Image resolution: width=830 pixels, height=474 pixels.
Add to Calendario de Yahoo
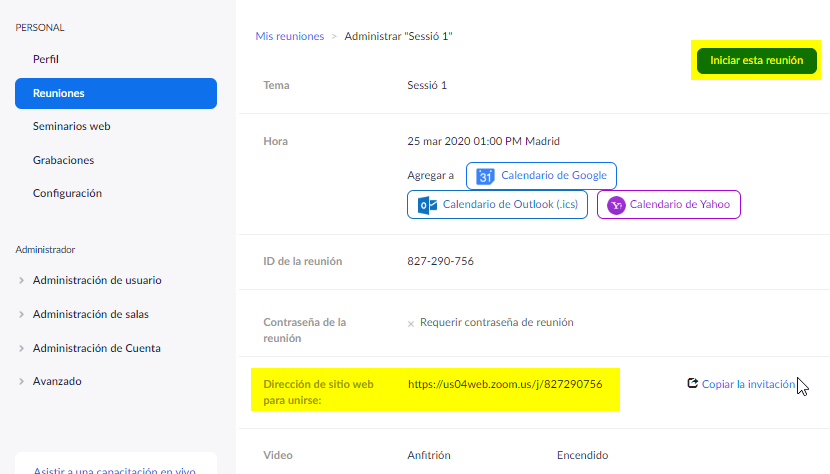pyautogui.click(x=679, y=205)
